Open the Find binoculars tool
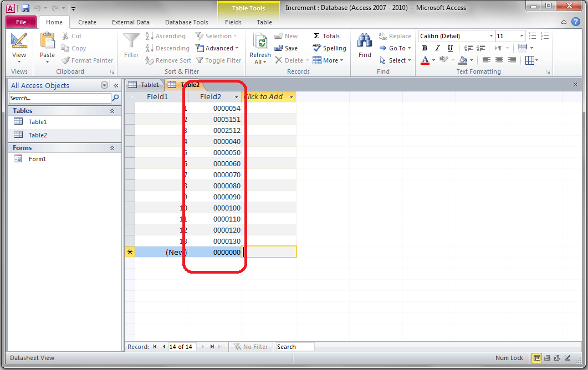 [365, 40]
